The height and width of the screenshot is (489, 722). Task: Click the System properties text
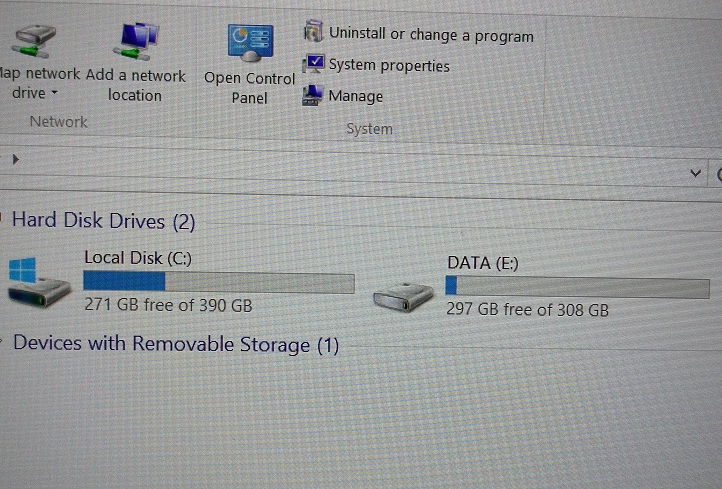tap(389, 65)
